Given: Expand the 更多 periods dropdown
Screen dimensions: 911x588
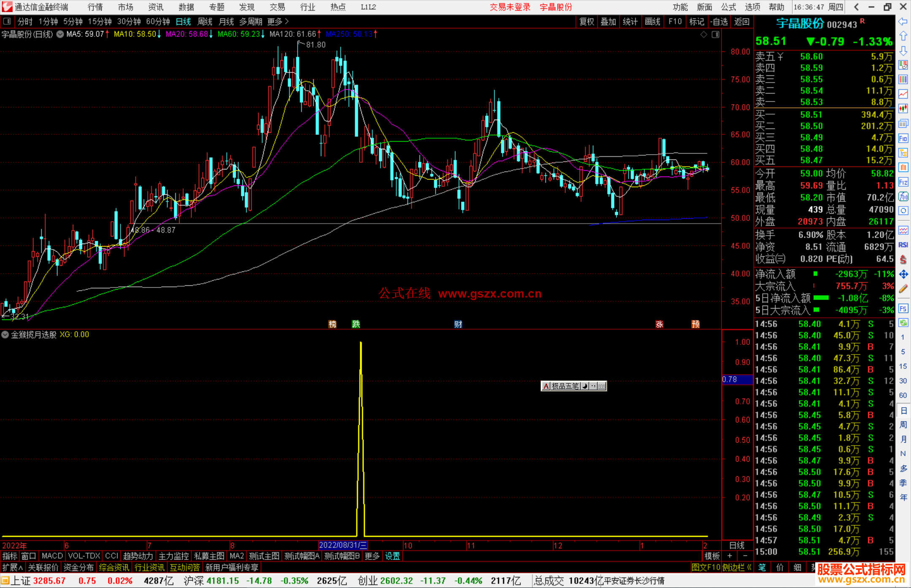Looking at the screenshot, I should coord(278,21).
